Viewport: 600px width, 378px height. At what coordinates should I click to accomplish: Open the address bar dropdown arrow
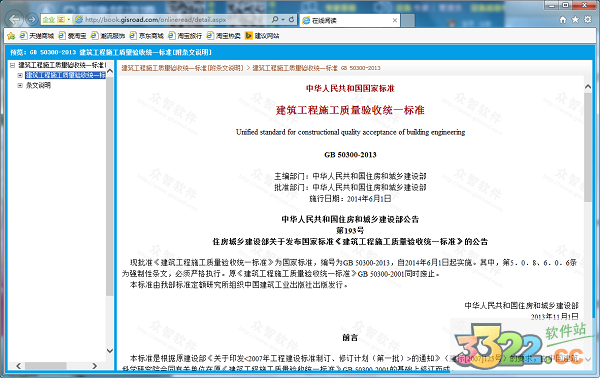(283, 19)
